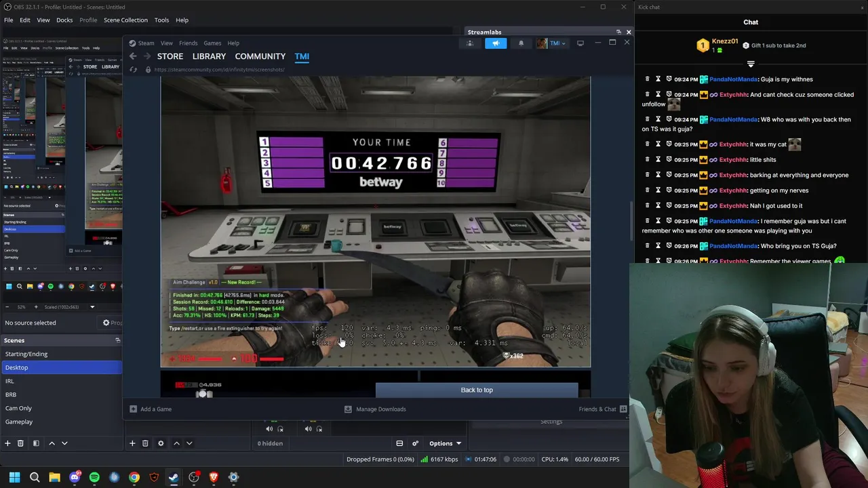Viewport: 868px width, 488px height.
Task: Select the Gameplay scene
Action: tap(61, 422)
